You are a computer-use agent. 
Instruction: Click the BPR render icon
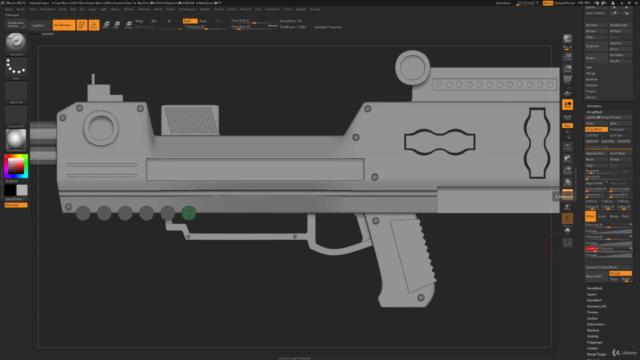click(567, 39)
